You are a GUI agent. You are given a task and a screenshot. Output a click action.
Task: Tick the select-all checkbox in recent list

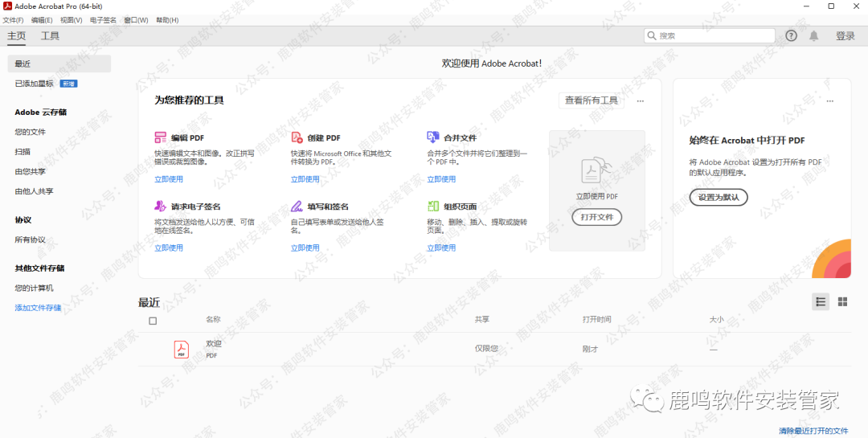point(153,321)
